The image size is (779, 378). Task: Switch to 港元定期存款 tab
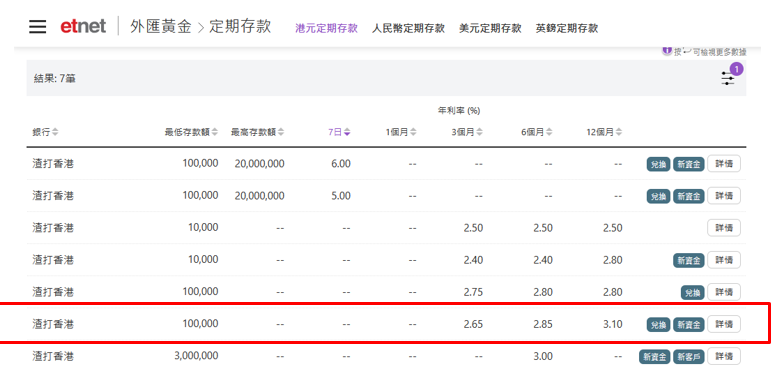point(326,28)
